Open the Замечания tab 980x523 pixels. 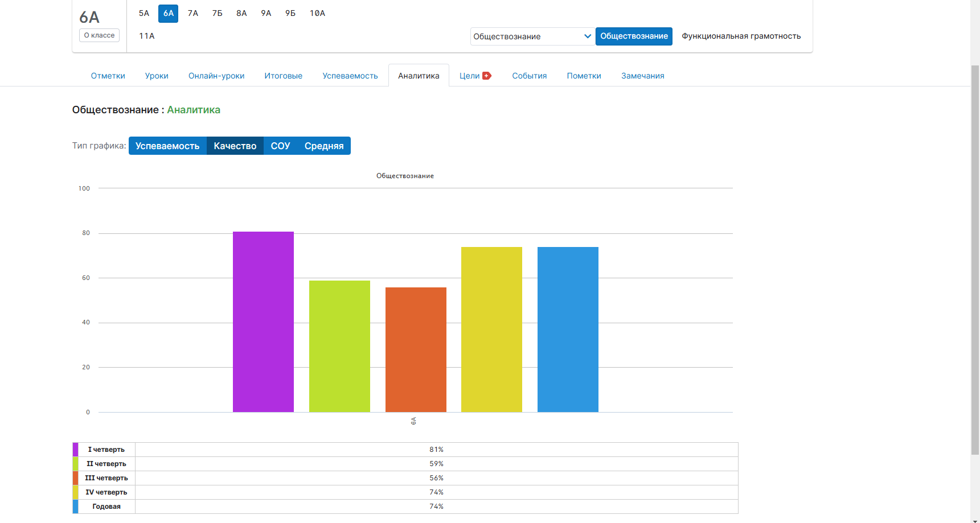click(643, 76)
